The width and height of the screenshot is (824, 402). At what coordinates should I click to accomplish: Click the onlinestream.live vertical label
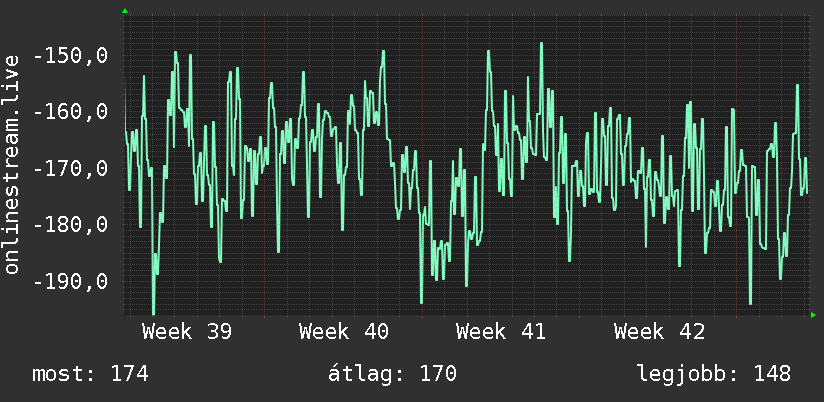pos(12,163)
